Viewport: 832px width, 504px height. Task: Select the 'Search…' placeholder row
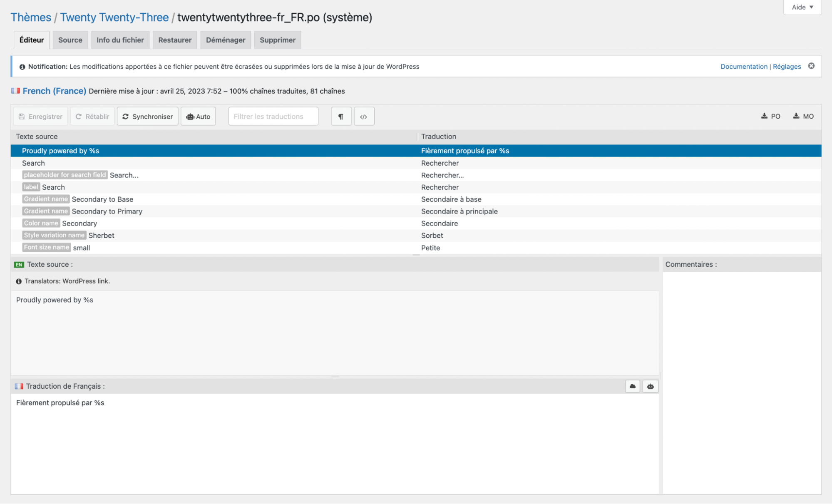click(x=416, y=175)
